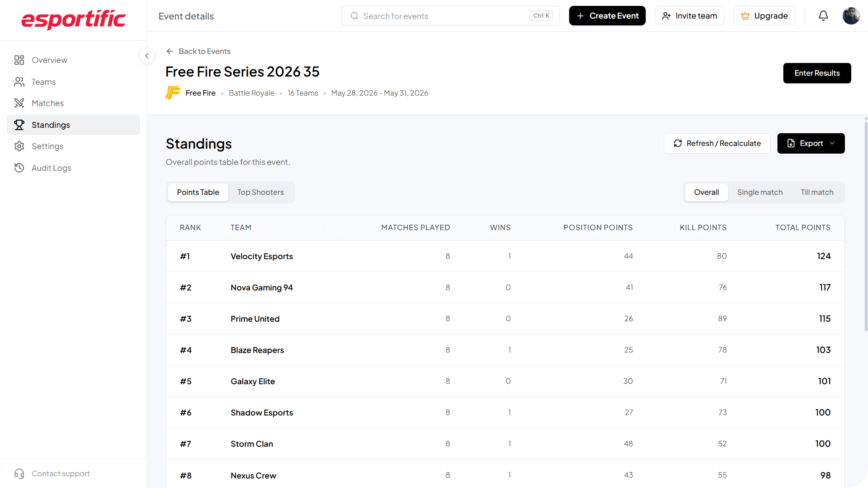This screenshot has height=488, width=868.
Task: Collapse the sidebar with chevron button
Action: pyautogui.click(x=147, y=56)
